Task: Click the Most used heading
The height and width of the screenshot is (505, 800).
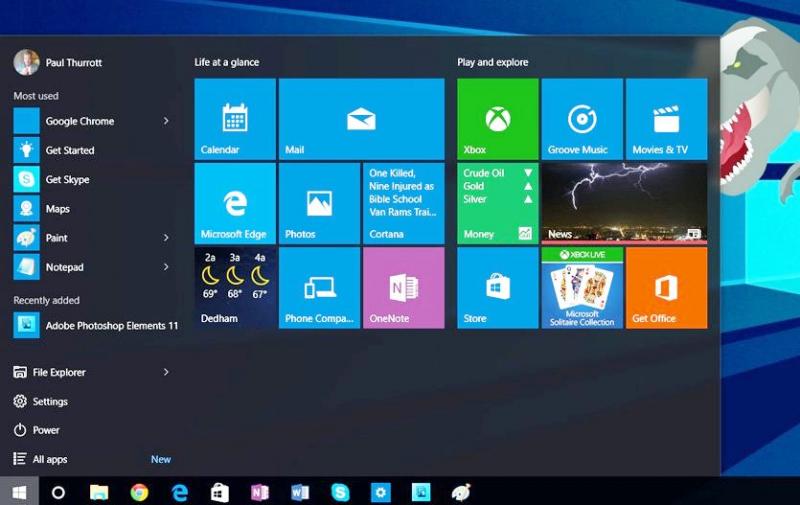Action: coord(36,96)
